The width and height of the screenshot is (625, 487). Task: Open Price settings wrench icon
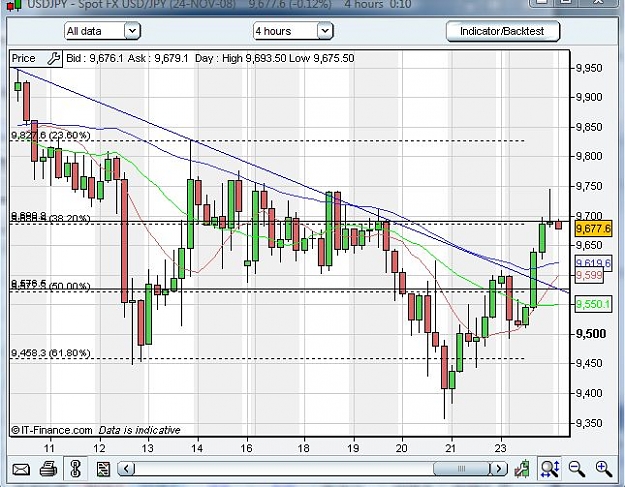click(x=53, y=59)
